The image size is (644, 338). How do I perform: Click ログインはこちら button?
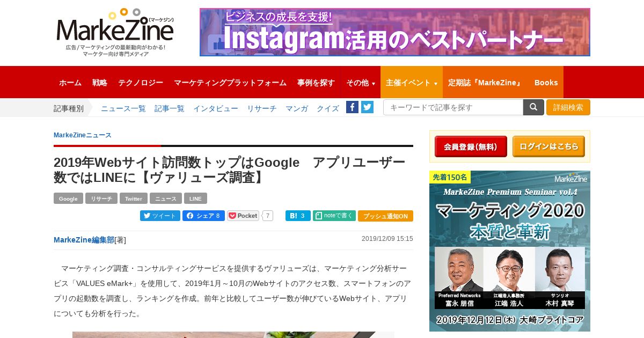pyautogui.click(x=548, y=146)
